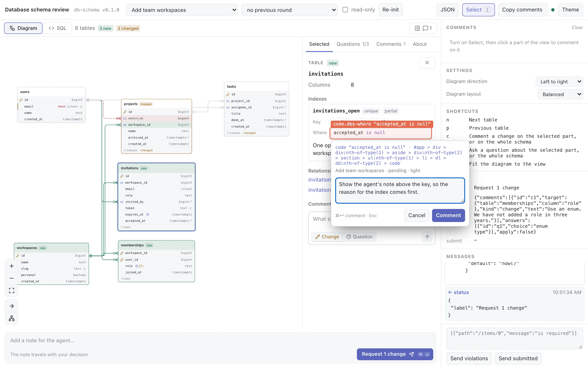
Task: Click the help icon next to expires_at
Action: (x=147, y=214)
